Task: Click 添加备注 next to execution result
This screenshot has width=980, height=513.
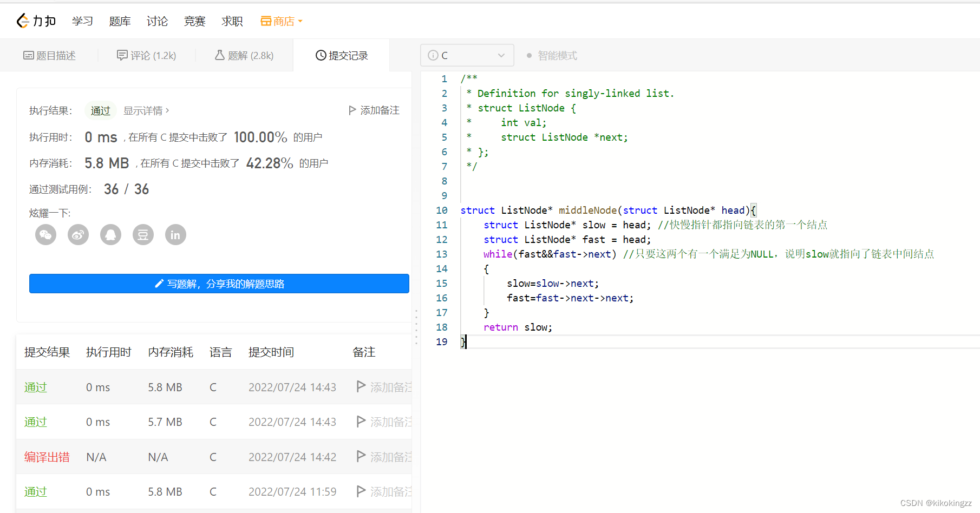Action: (374, 110)
